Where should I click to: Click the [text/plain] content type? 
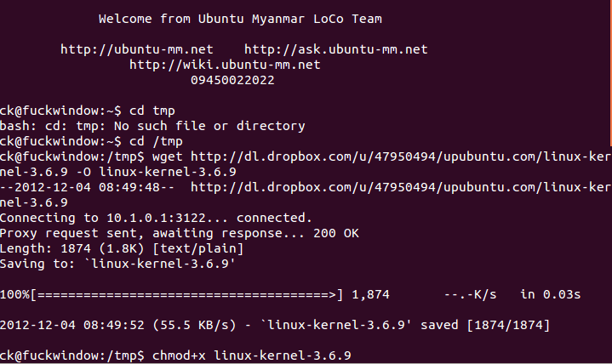198,248
